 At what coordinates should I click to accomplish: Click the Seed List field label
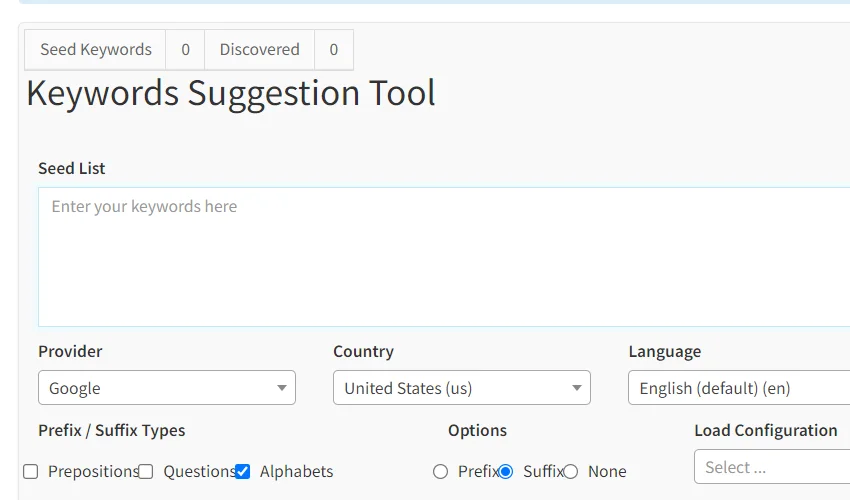coord(72,168)
